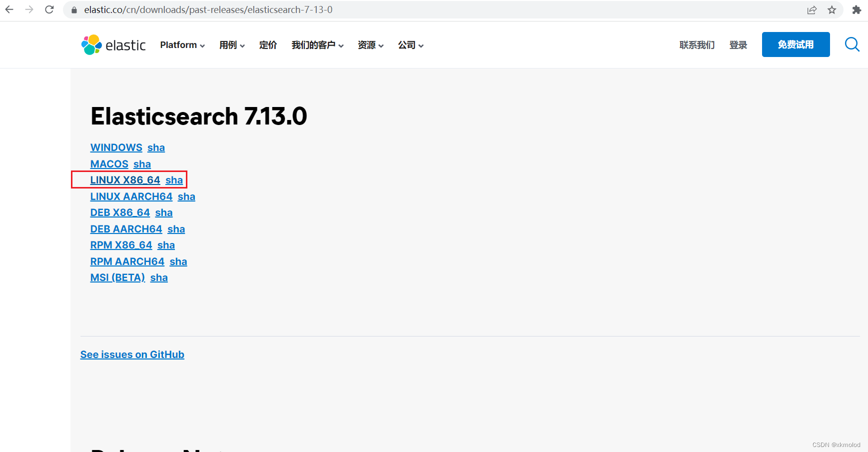Download the RPM AARCH64 package

127,261
